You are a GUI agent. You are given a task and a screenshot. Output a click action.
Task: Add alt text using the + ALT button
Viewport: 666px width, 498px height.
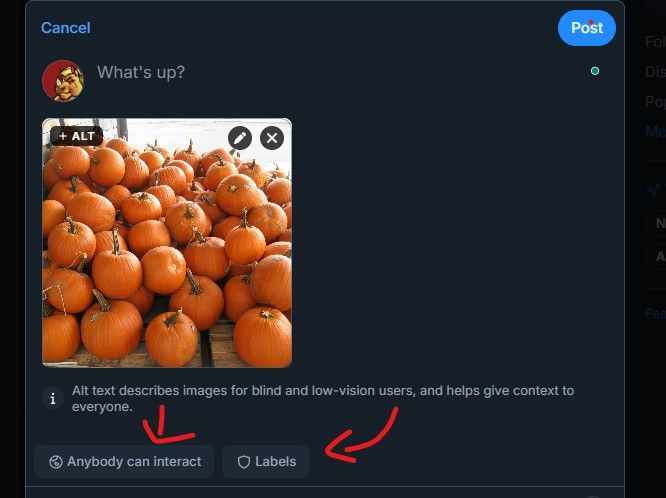tap(76, 136)
